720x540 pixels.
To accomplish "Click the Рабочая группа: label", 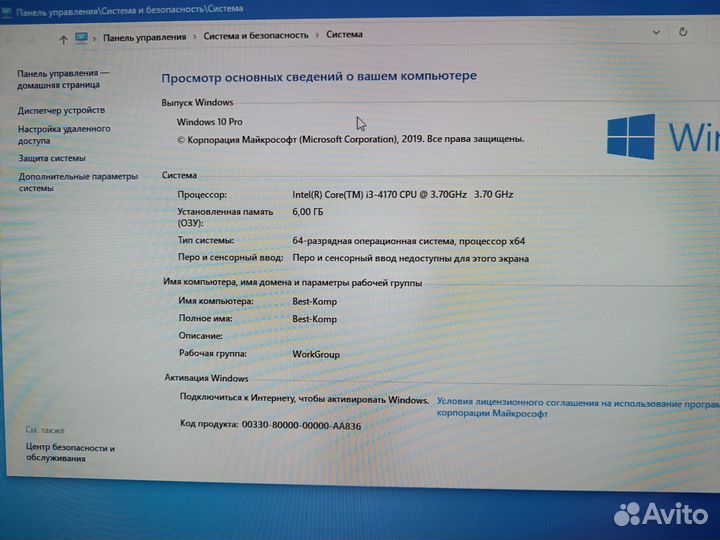I will [213, 354].
